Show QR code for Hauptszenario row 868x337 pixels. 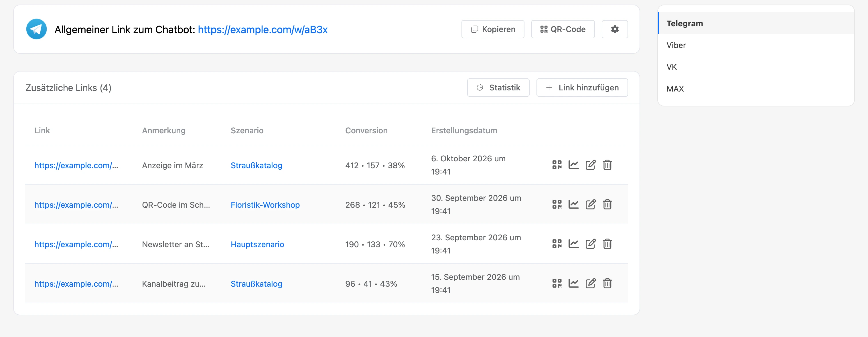(557, 244)
